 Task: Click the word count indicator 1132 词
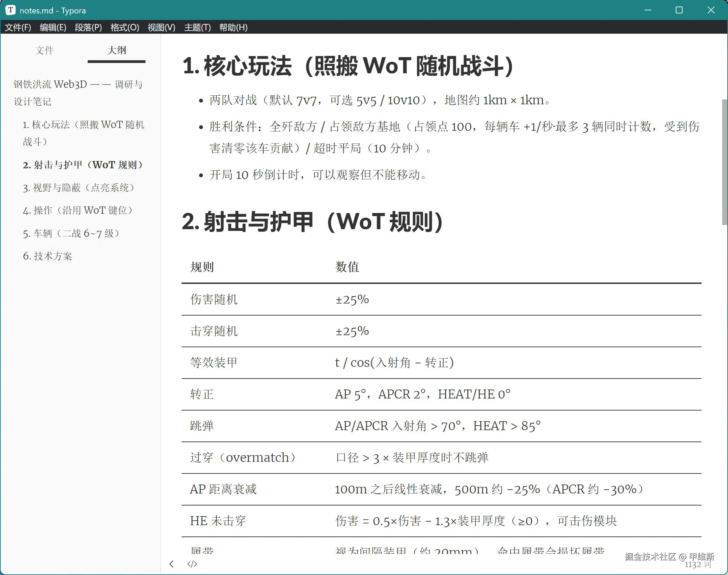(698, 565)
